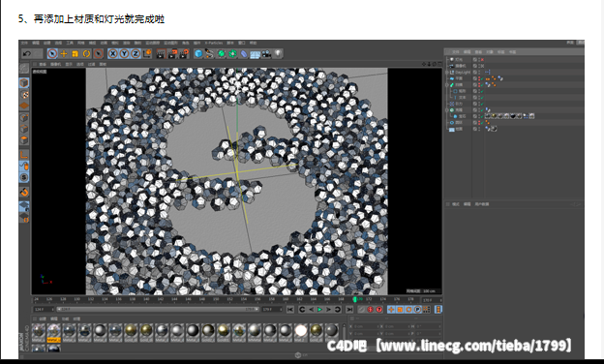Select the highlighted orange-labeled material

54,333
